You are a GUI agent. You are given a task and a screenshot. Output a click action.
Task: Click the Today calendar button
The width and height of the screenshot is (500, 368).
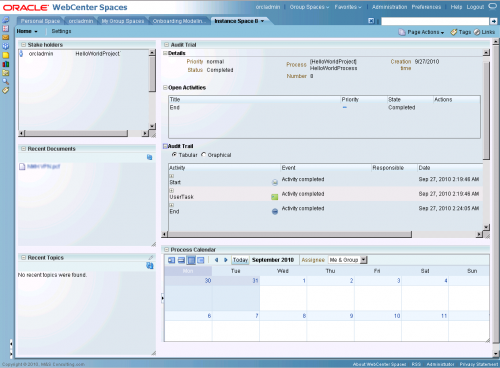(240, 260)
